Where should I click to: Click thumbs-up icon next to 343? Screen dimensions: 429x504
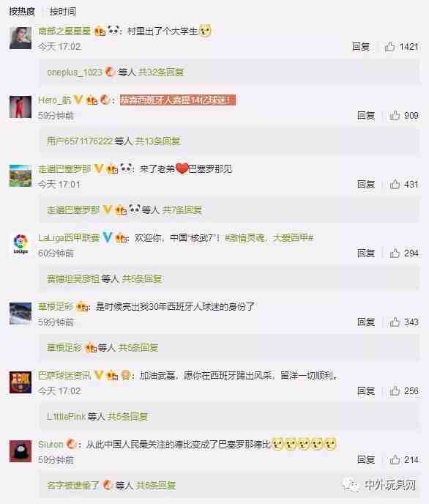(395, 322)
